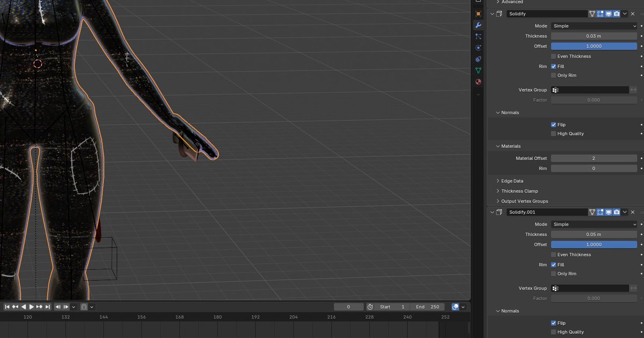
Task: Open playback step options dropdown in timeline
Action: pos(74,307)
